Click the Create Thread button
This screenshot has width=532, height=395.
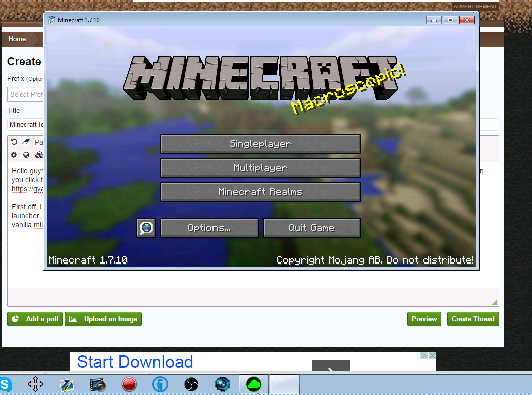click(x=473, y=319)
